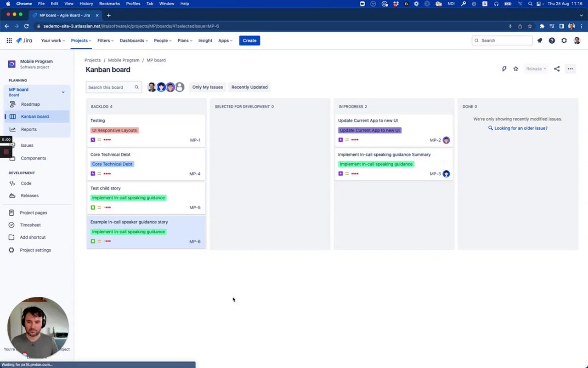Click the Projects breadcrumb link
This screenshot has width=588, height=368.
[92, 60]
